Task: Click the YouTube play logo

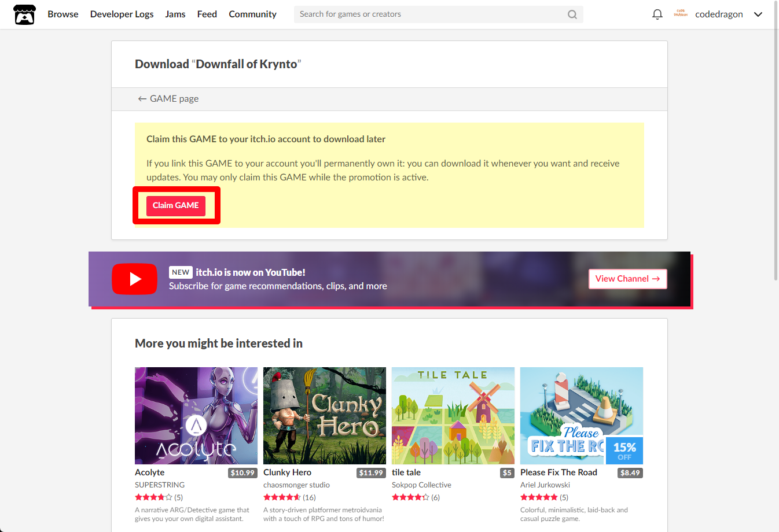Action: 134,279
